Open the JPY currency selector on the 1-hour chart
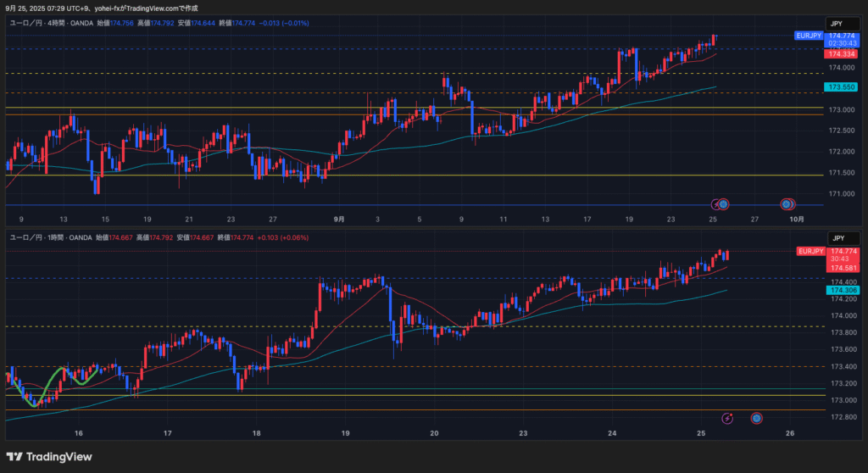Screen dimensions: 868x473 point(836,239)
